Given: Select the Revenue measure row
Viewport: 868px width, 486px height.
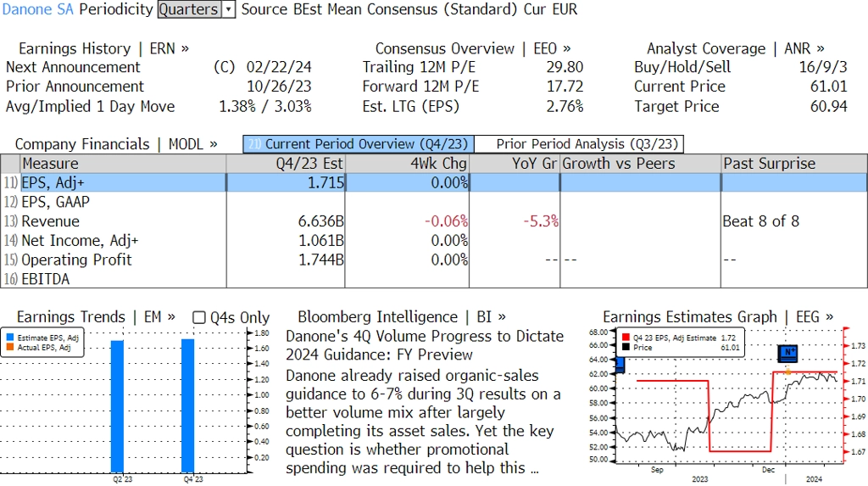Looking at the screenshot, I should [x=434, y=221].
